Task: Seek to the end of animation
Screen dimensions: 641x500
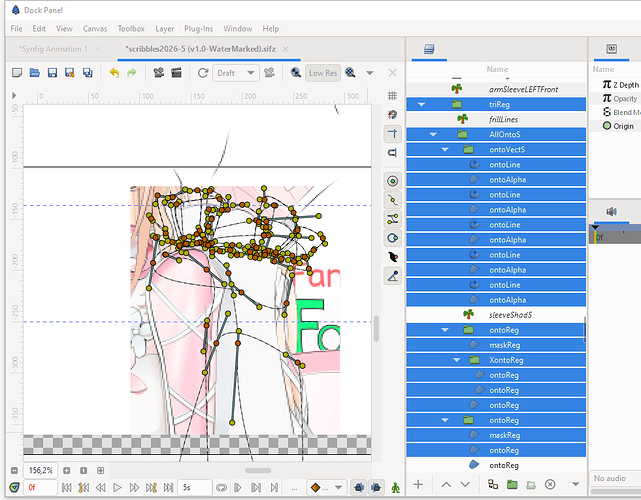Action: pyautogui.click(x=168, y=487)
